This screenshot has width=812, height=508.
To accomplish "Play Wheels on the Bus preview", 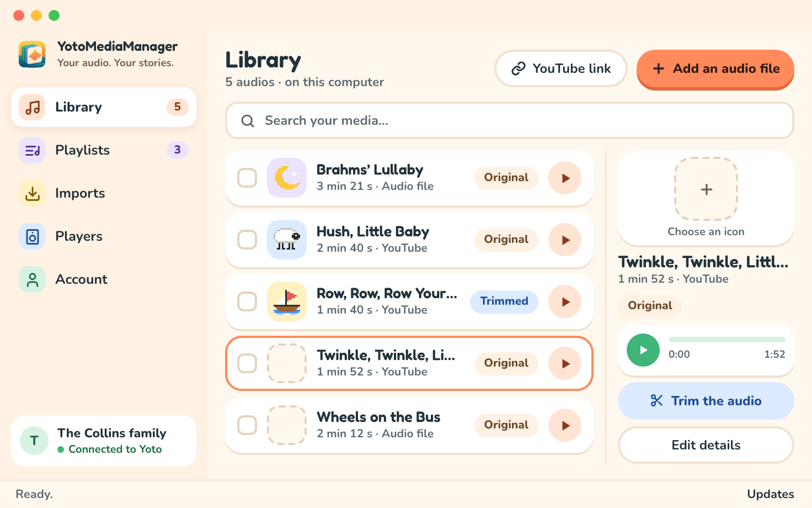I will 565,425.
